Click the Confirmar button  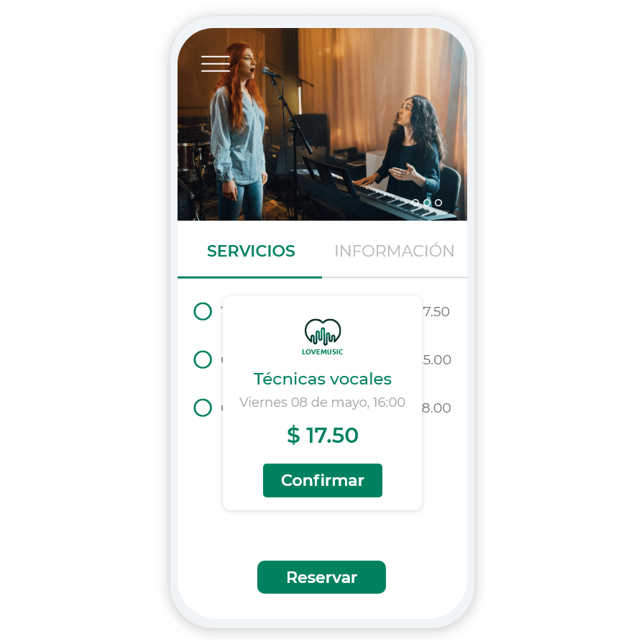[323, 480]
